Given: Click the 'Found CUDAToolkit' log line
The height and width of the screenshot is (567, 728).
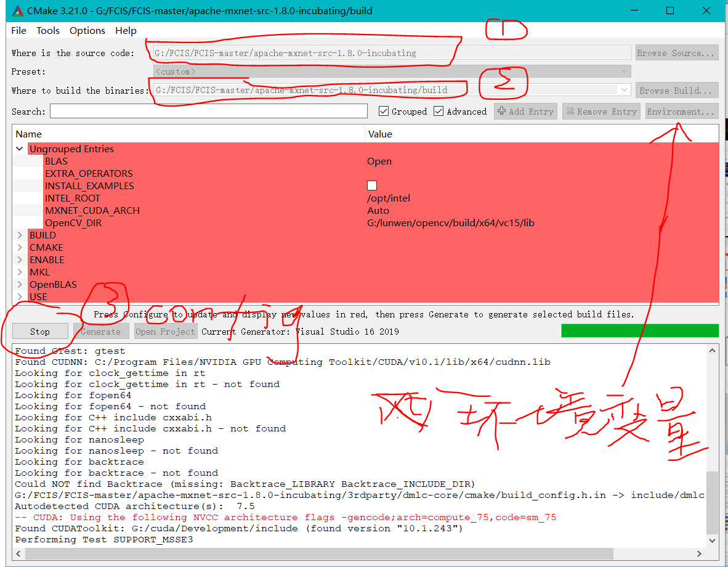Looking at the screenshot, I should 239,528.
